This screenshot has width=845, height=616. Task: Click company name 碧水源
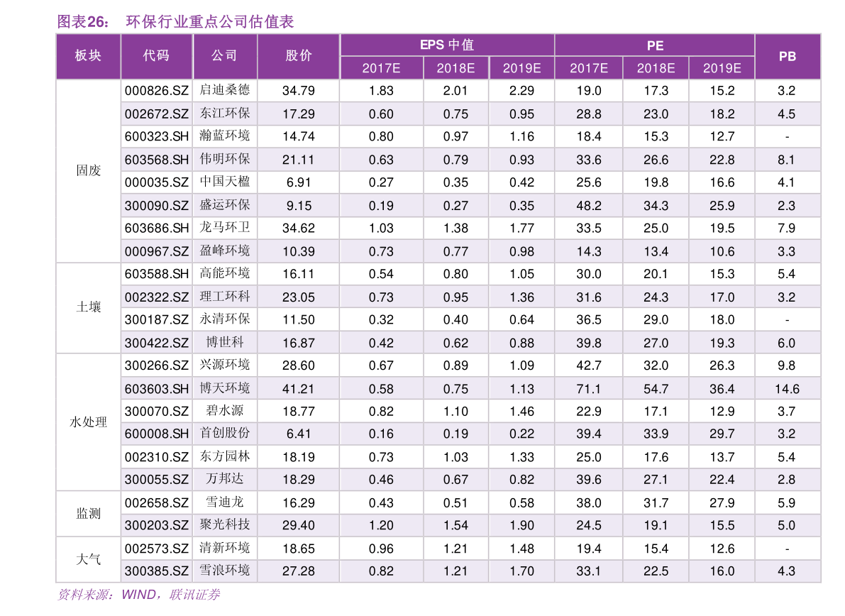(x=225, y=411)
